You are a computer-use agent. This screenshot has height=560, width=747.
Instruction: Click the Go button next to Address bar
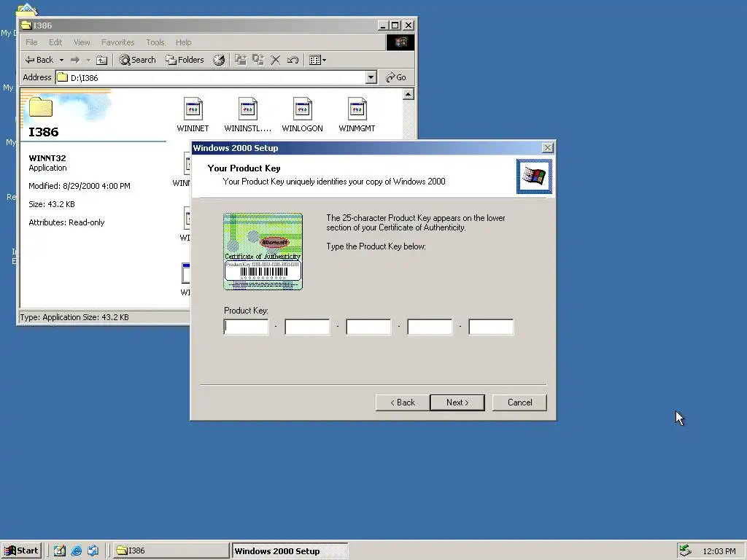[396, 77]
